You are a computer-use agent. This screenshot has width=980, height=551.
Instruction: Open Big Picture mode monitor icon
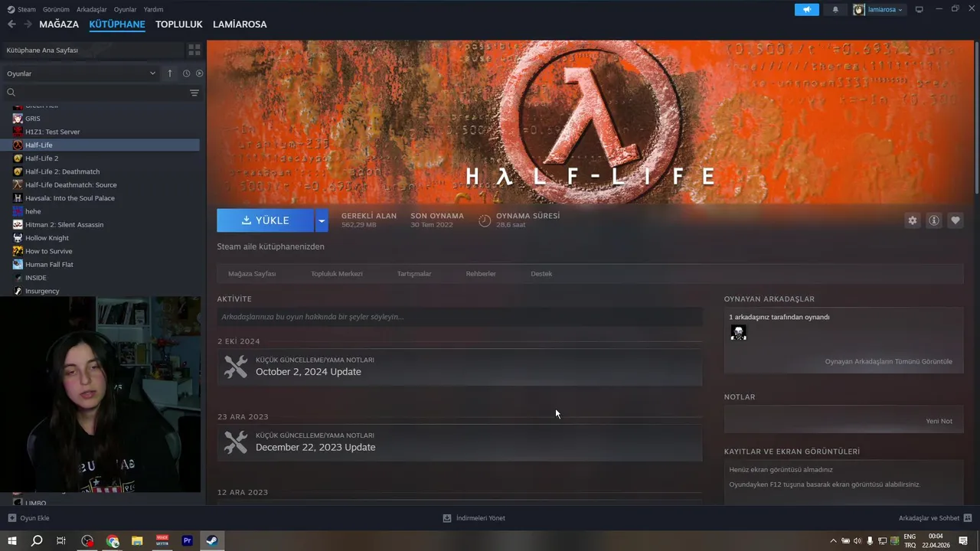click(920, 9)
